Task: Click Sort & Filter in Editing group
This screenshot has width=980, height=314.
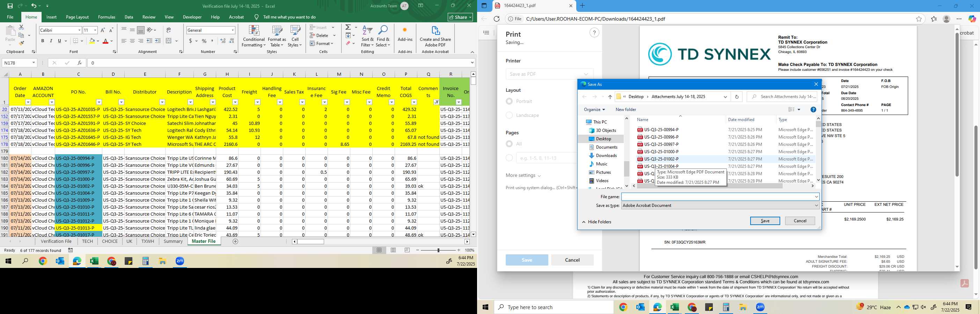Action: [367, 37]
